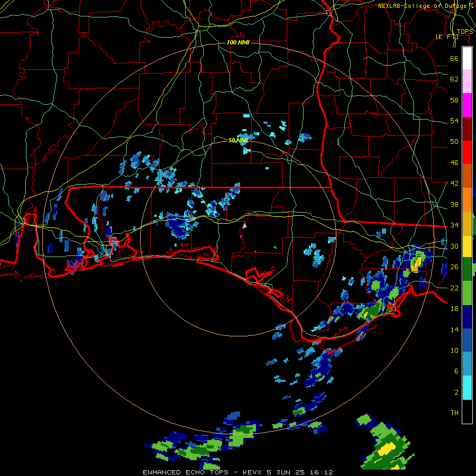Click the 26 legend label
This screenshot has width=476, height=476.
pos(454,267)
